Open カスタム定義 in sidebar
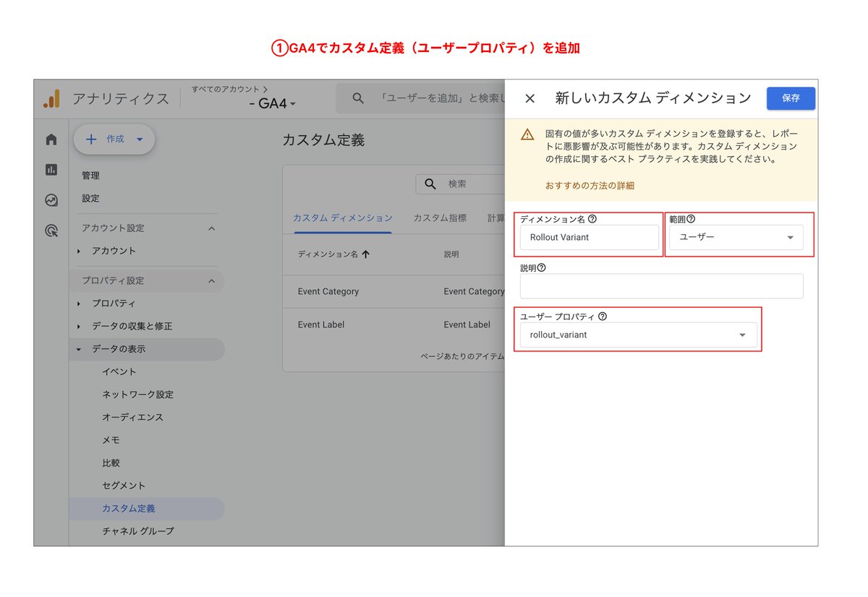 pos(129,509)
